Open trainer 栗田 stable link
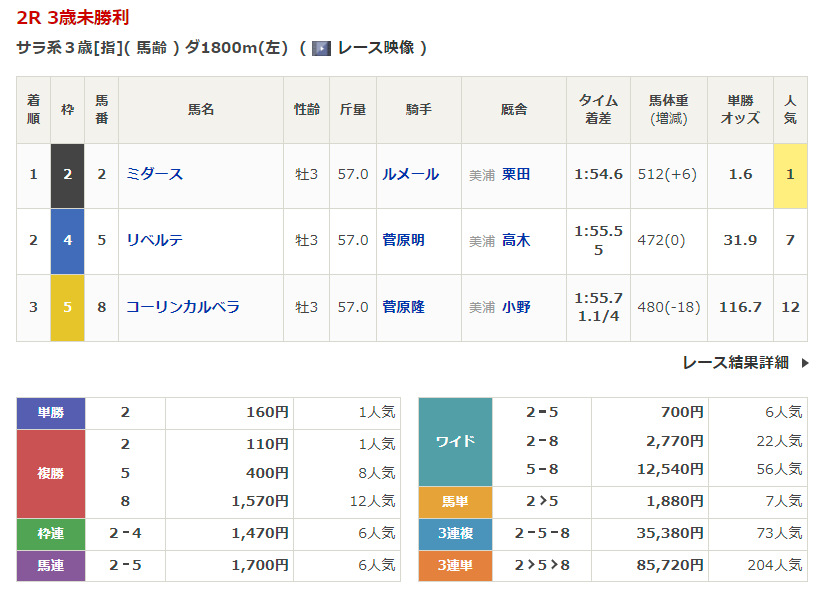 pos(516,174)
